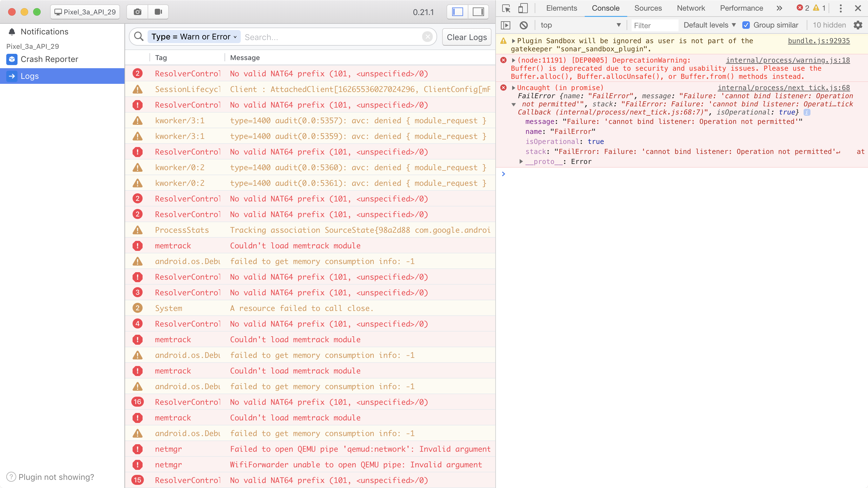This screenshot has height=488, width=868.
Task: Click the Plugin not showing? link
Action: tap(56, 477)
